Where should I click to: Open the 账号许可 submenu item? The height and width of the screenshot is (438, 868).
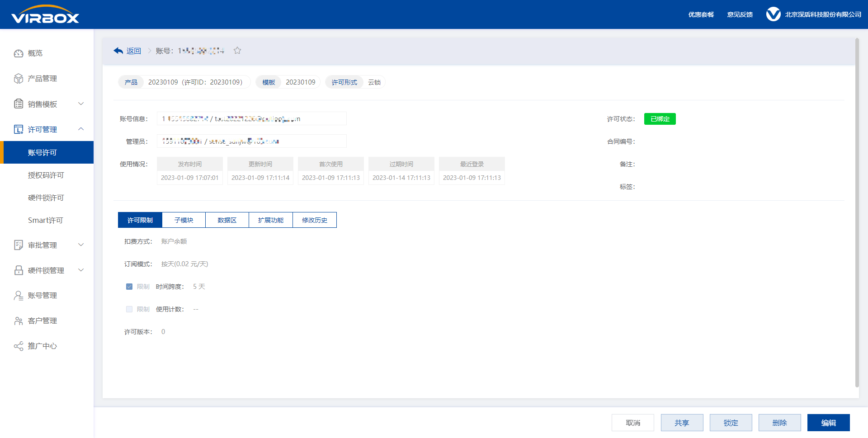[47, 153]
